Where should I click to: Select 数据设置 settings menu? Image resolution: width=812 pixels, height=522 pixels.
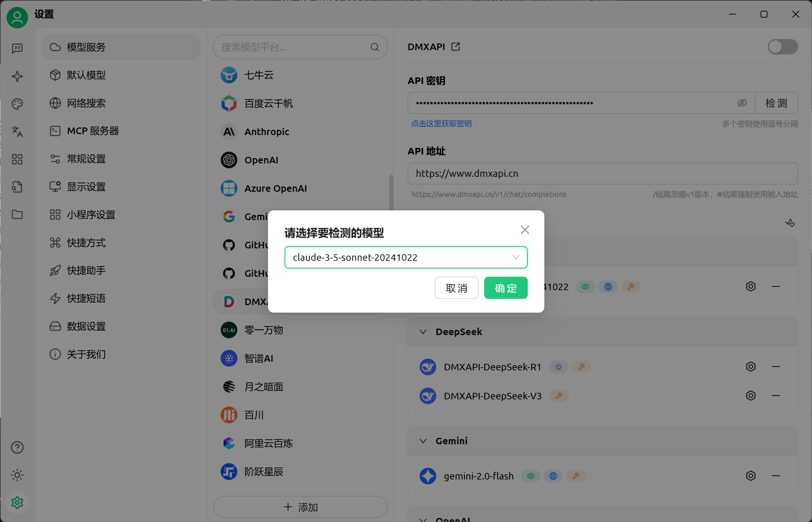tap(121, 326)
